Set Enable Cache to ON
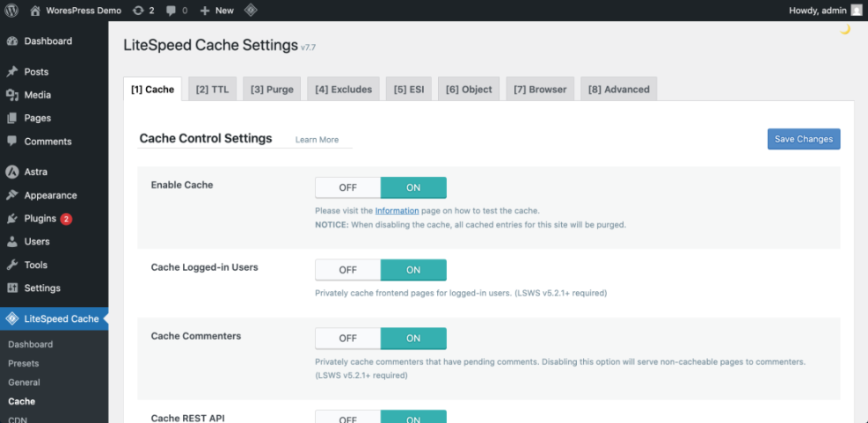Viewport: 868px width, 423px height. point(413,187)
